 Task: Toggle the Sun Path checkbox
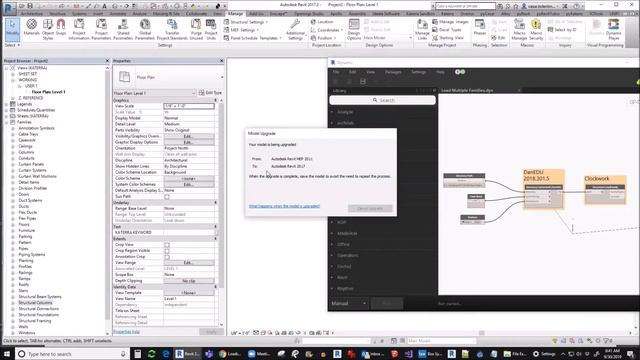tap(167, 197)
